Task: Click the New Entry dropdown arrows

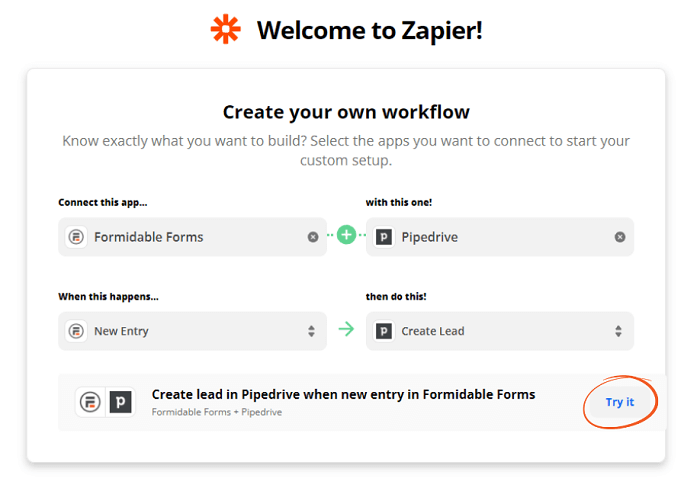Action: tap(311, 331)
